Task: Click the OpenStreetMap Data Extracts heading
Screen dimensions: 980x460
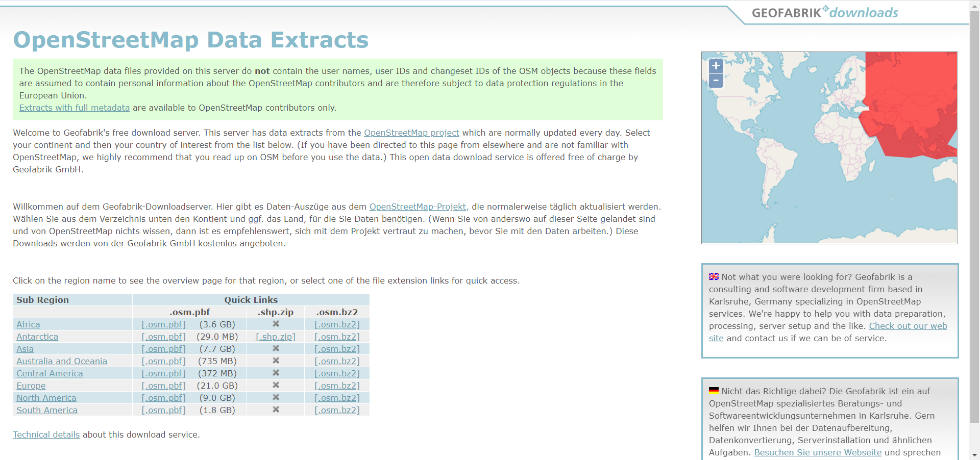Action: [191, 40]
